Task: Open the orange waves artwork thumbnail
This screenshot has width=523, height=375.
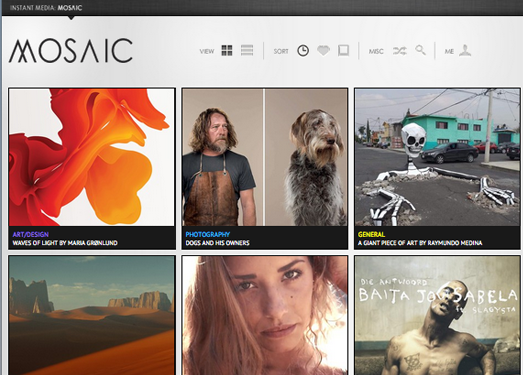Action: click(92, 157)
